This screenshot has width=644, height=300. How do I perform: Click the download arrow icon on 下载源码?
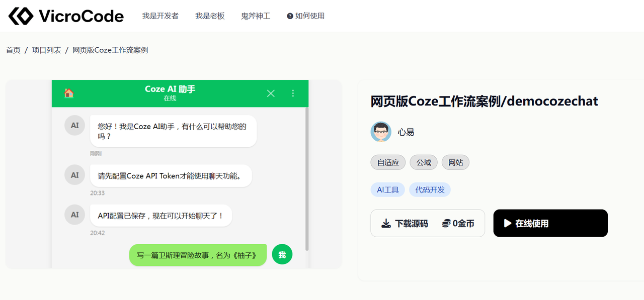[x=386, y=223]
